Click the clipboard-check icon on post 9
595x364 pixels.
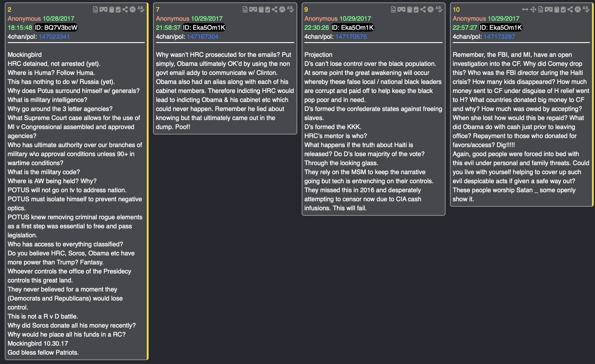click(x=416, y=10)
